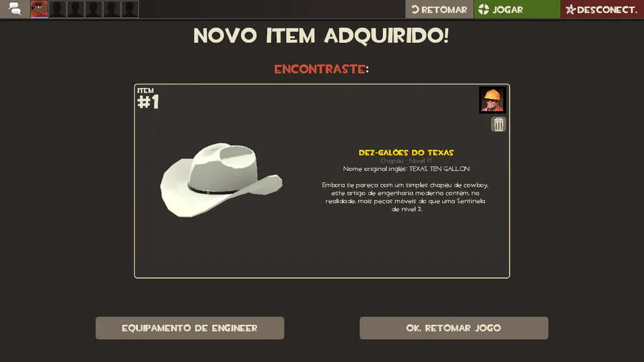Click the white cowboy hat item image
This screenshot has height=362, width=644.
221,180
